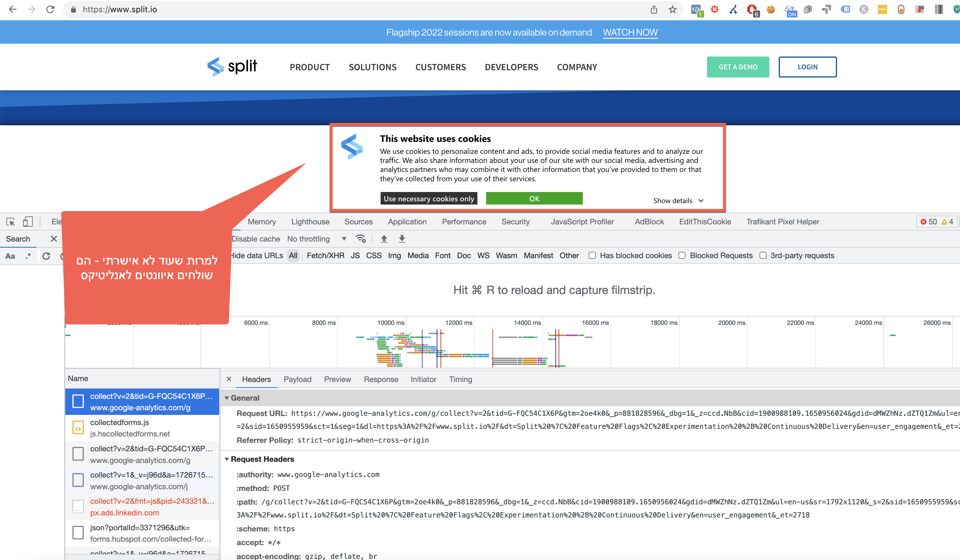
Task: Open the yellow extension icon with dots
Action: point(882,10)
